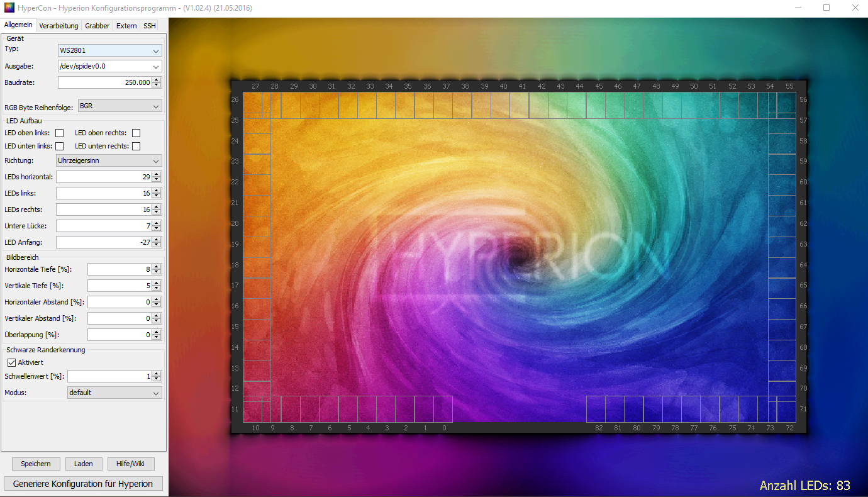Select LED number 55 label in preview
Viewport: 868px width, 497px height.
(x=789, y=86)
